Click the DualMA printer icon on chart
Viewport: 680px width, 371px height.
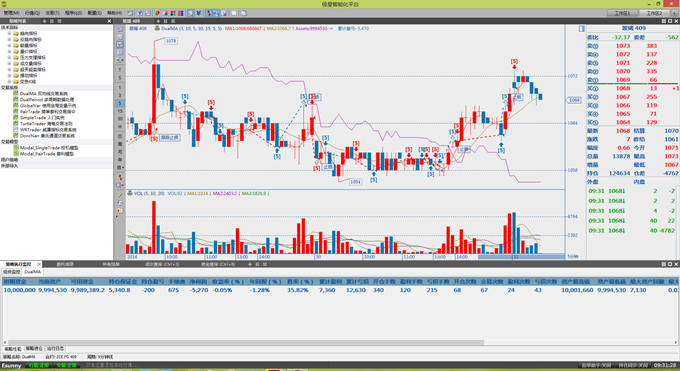[157, 29]
